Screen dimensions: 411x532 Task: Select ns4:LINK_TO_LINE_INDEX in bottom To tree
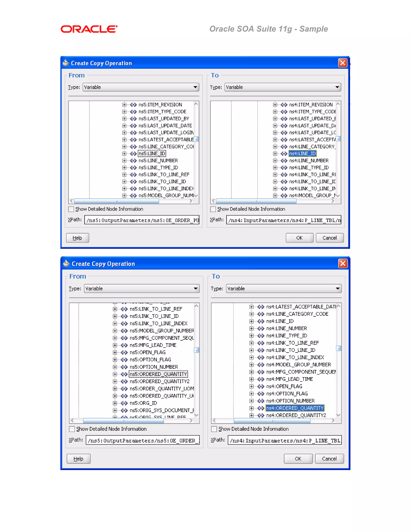tap(295, 358)
